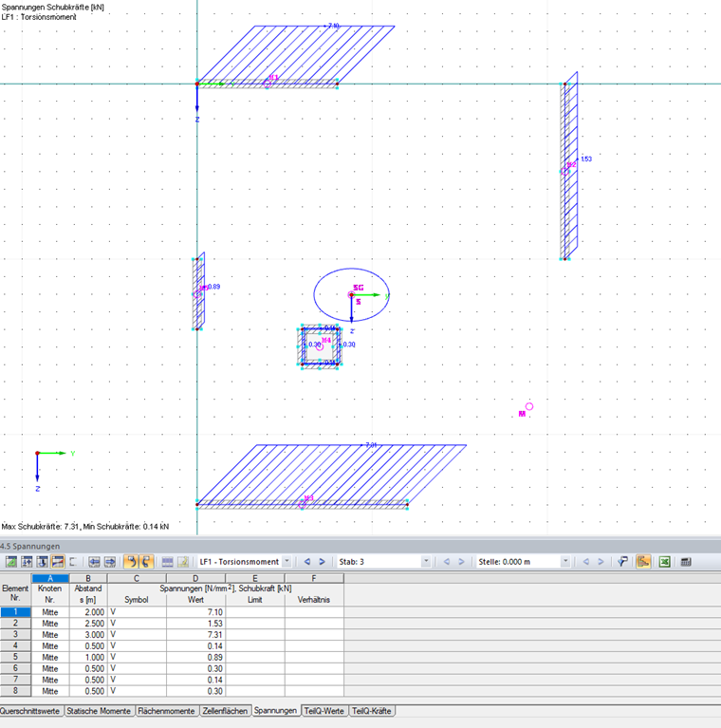Click next member arrow after Stab dropdown

[x=462, y=562]
